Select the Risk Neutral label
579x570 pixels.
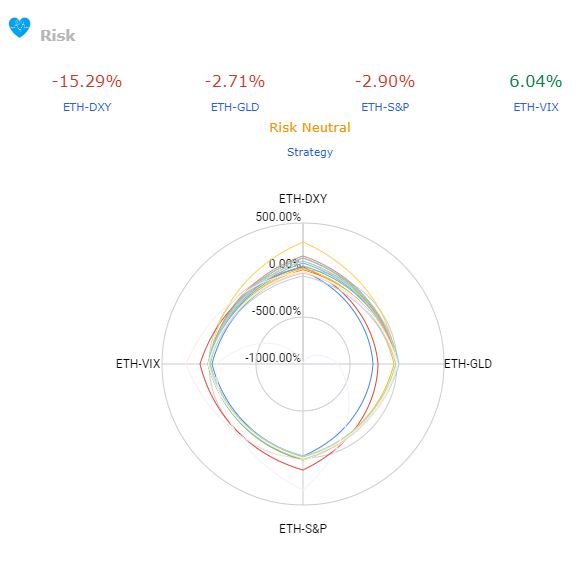(x=310, y=127)
